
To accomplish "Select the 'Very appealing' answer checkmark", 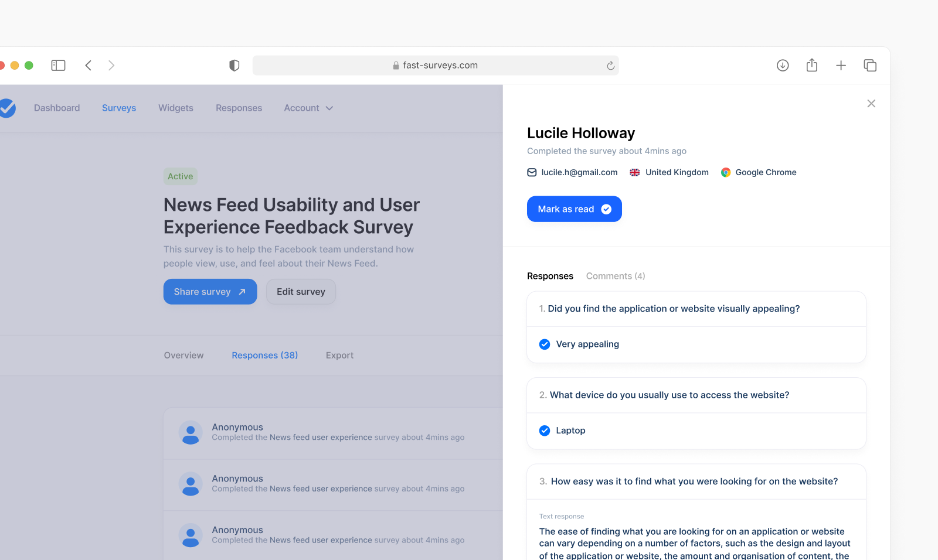I will tap(545, 344).
